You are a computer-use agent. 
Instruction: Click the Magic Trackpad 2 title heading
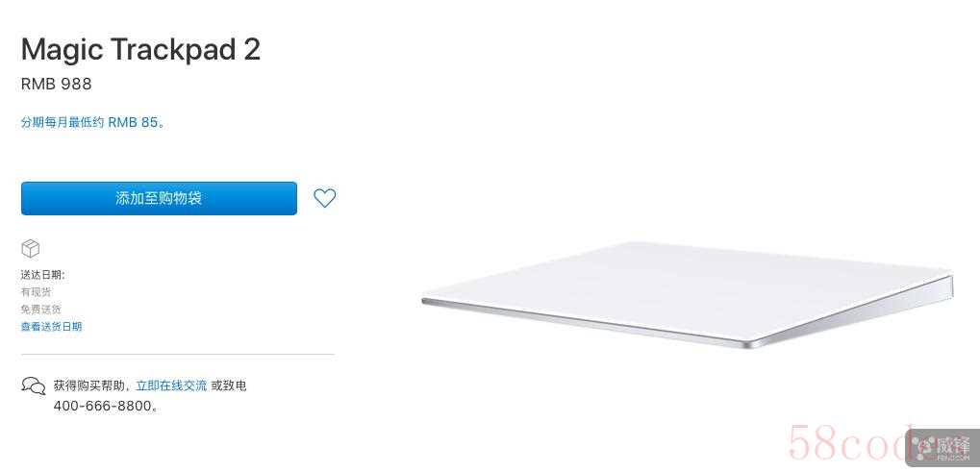click(x=140, y=49)
